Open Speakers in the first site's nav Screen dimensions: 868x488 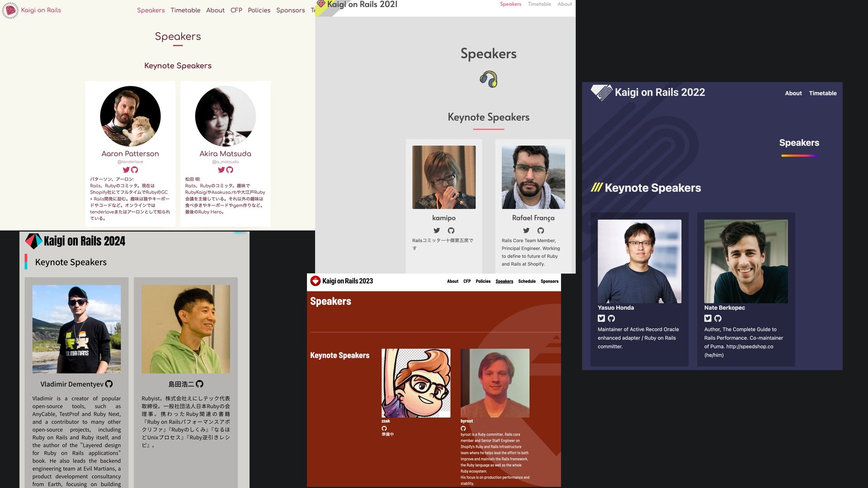pyautogui.click(x=151, y=10)
